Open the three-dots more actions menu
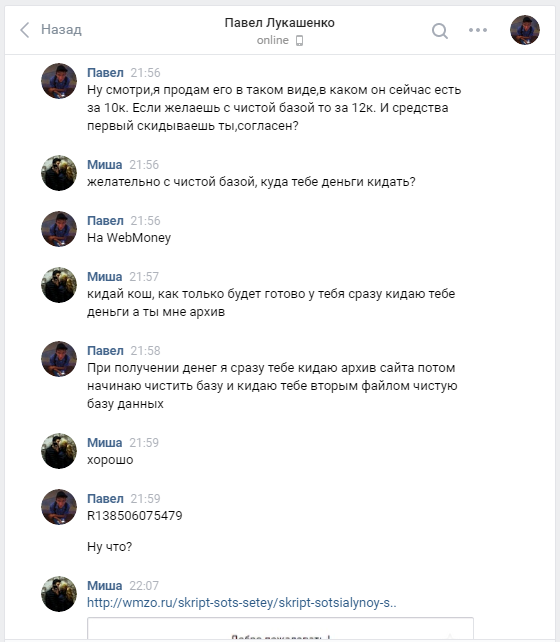This screenshot has height=642, width=560. point(478,30)
